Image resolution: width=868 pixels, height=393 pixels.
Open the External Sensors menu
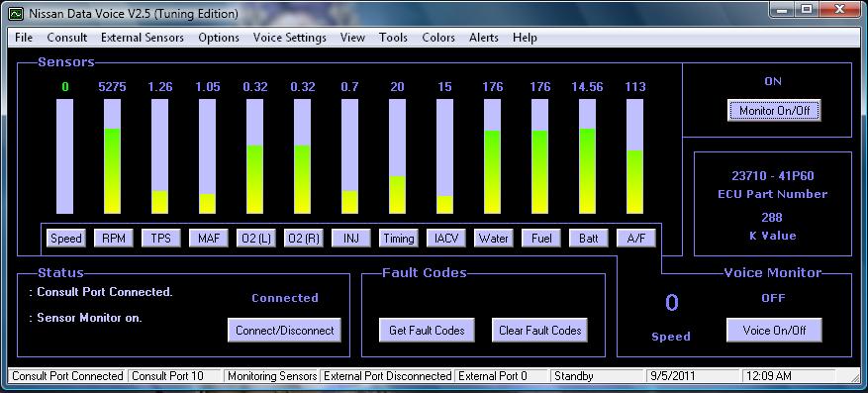pyautogui.click(x=143, y=38)
